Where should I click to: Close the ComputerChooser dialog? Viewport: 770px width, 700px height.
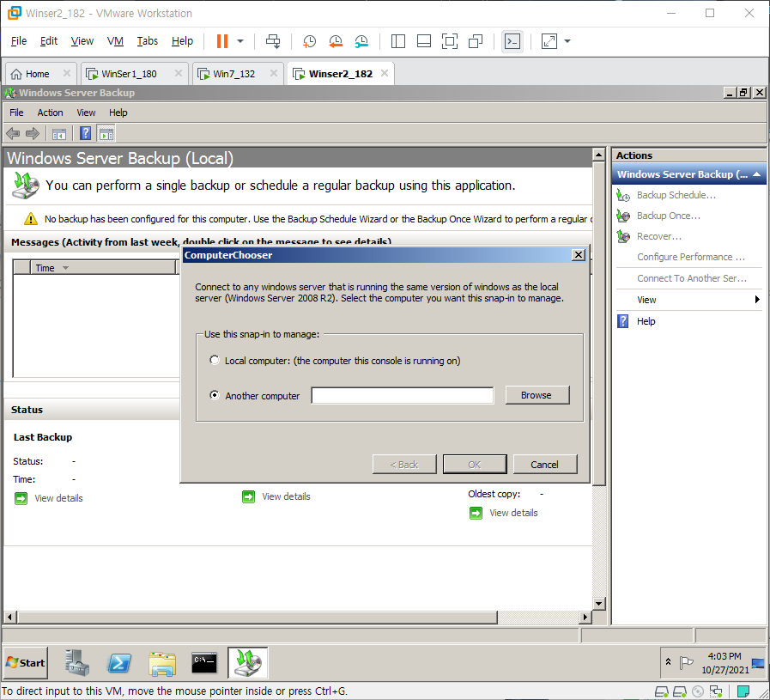(579, 254)
